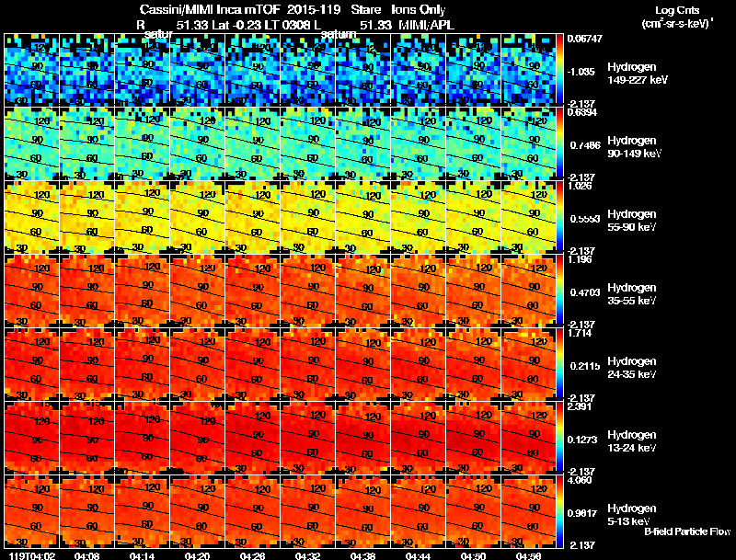Select the 'MIMI/APL' credit text
Screen dimensions: 736x560
tap(426, 26)
